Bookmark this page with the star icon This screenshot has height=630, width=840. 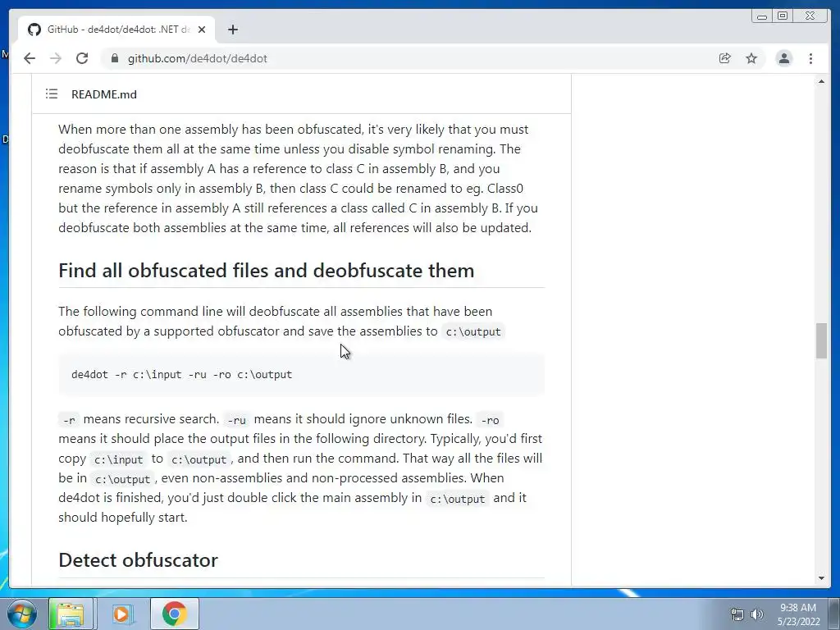coord(751,58)
